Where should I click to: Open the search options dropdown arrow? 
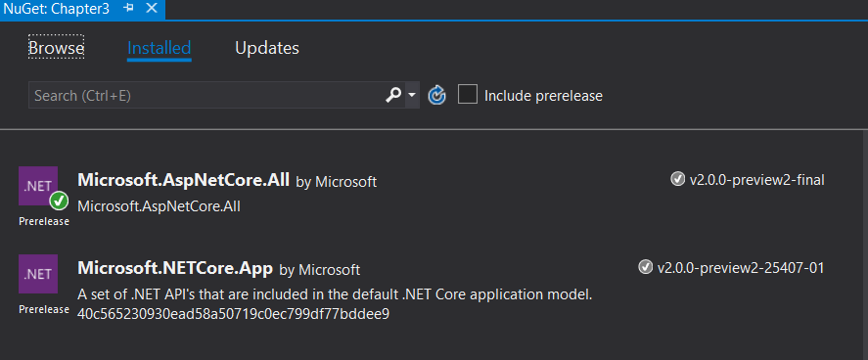411,96
